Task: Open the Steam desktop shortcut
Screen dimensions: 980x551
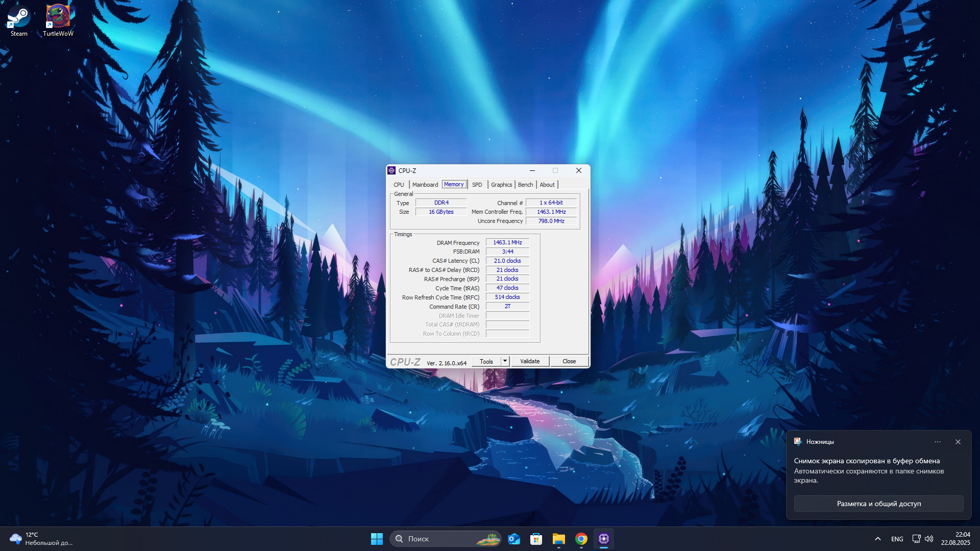Action: point(19,20)
